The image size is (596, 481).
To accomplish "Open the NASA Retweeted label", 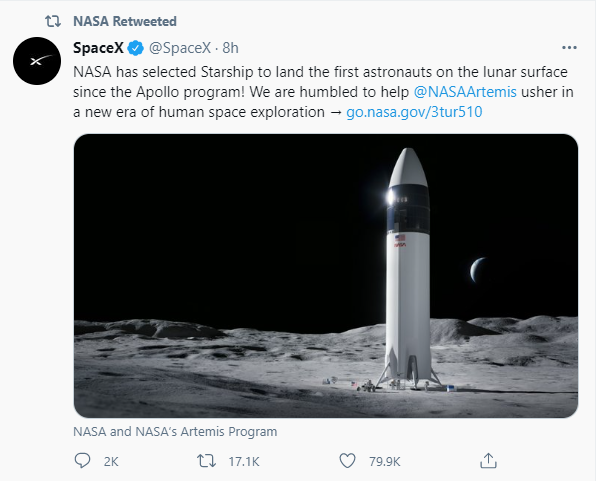I will (125, 21).
